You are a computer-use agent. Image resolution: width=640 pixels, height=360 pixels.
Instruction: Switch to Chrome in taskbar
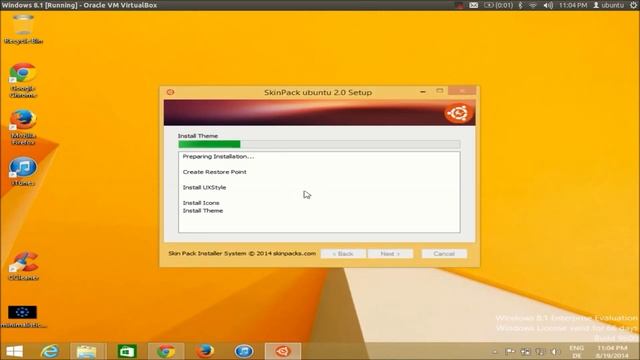coord(166,351)
